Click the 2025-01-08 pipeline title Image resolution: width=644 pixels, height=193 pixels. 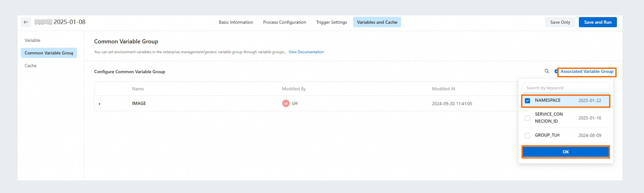[69, 22]
